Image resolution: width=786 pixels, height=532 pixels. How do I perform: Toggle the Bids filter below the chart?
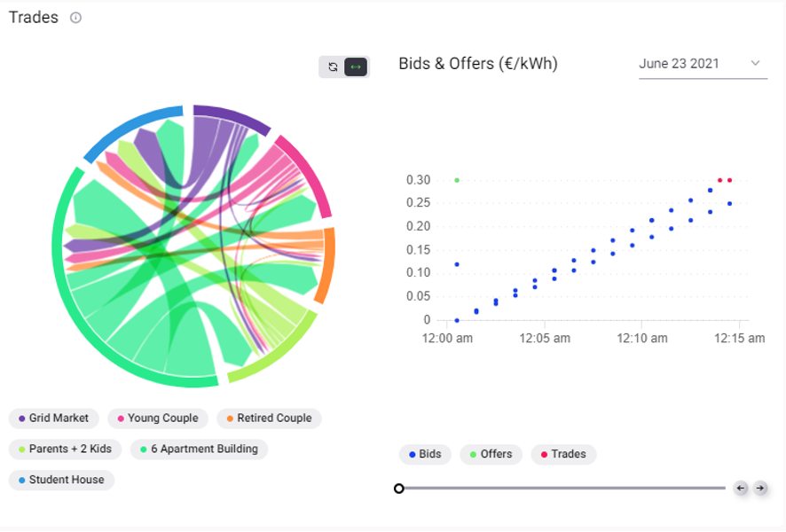tap(425, 454)
